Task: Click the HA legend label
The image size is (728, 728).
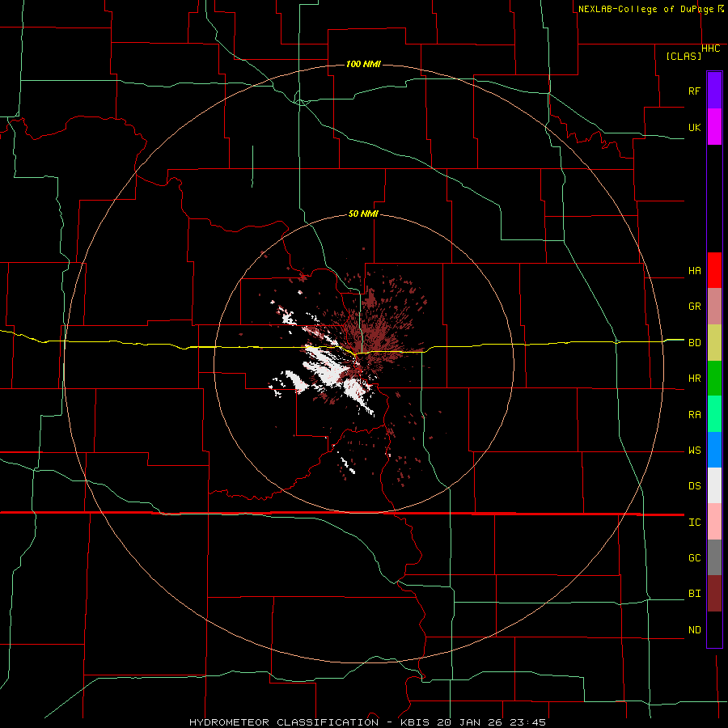Action: 695,271
